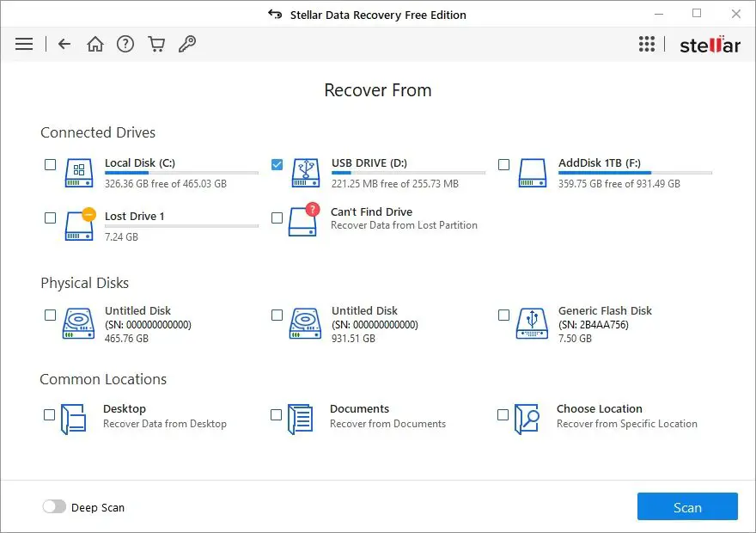Click the Stellar logo
The width and height of the screenshot is (756, 533).
[x=710, y=45]
